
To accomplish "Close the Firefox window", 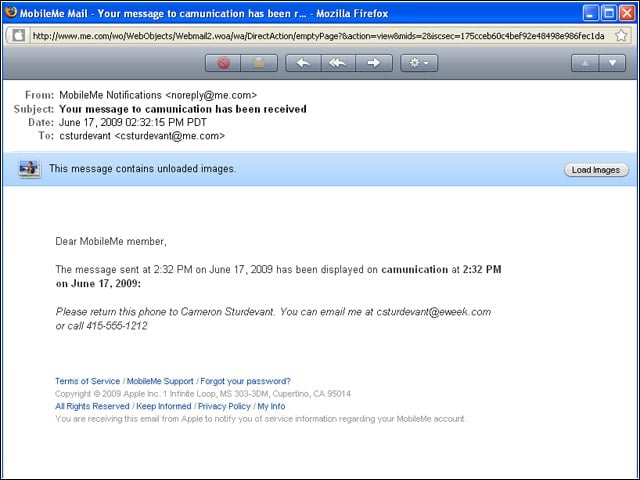I will click(x=627, y=13).
